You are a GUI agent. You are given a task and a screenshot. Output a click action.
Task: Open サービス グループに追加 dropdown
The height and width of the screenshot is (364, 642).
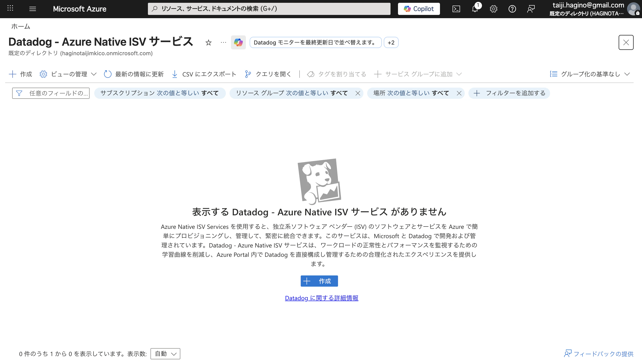(418, 74)
